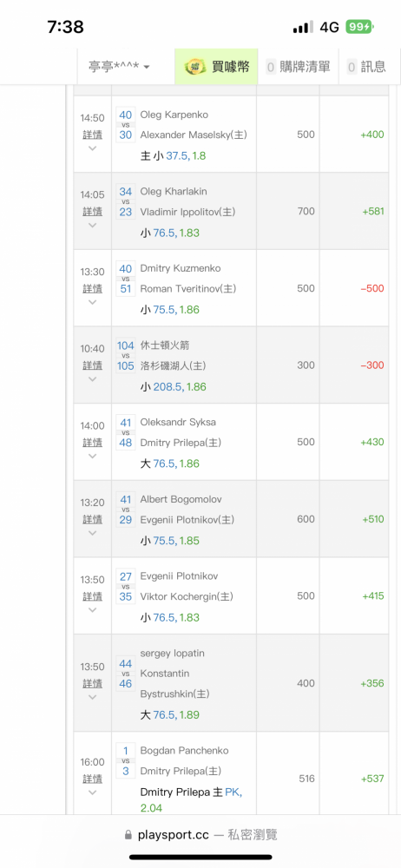The image size is (401, 868).
Task: Open the 1 vs 3 Panchenko score box
Action: tap(126, 760)
